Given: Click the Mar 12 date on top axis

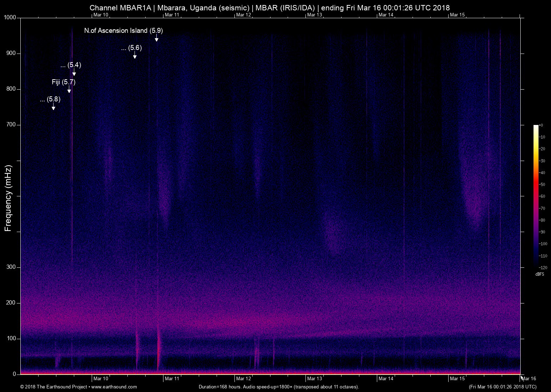Looking at the screenshot, I should tap(243, 15).
